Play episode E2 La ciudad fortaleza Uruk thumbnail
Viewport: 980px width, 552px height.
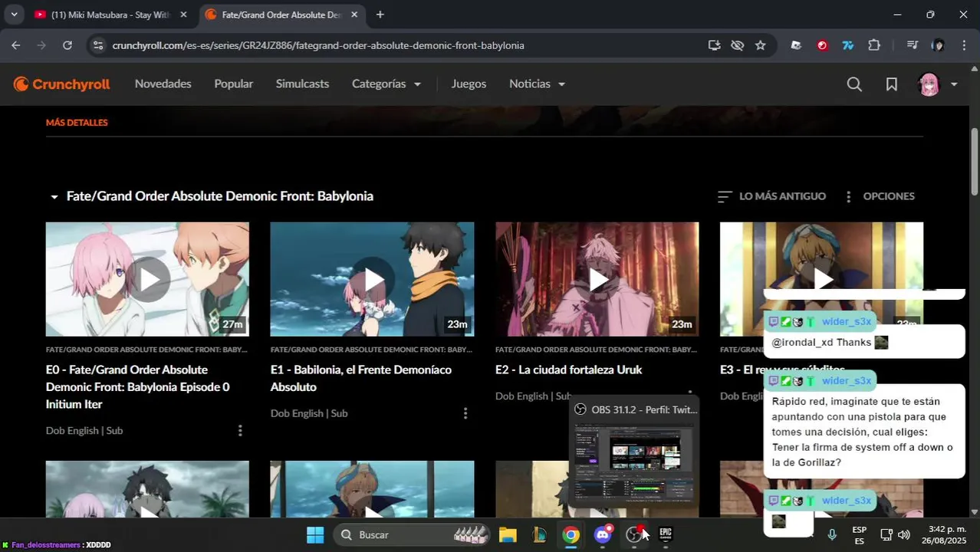[597, 279]
